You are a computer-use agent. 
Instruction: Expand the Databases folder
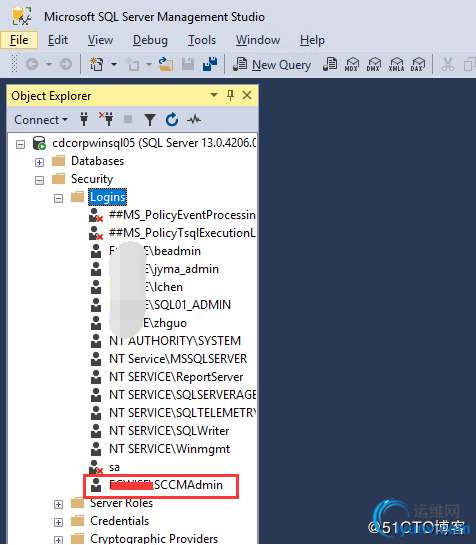(40, 162)
